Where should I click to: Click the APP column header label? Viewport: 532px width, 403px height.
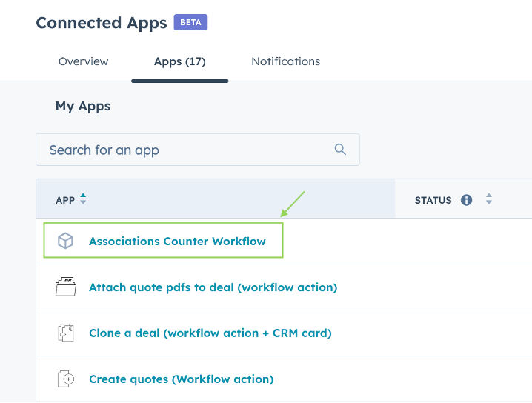65,200
